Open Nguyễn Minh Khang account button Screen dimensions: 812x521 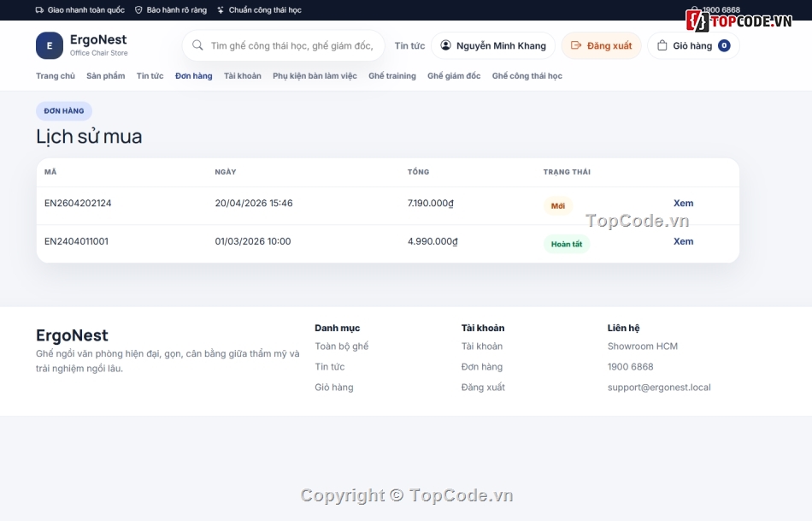pos(493,45)
